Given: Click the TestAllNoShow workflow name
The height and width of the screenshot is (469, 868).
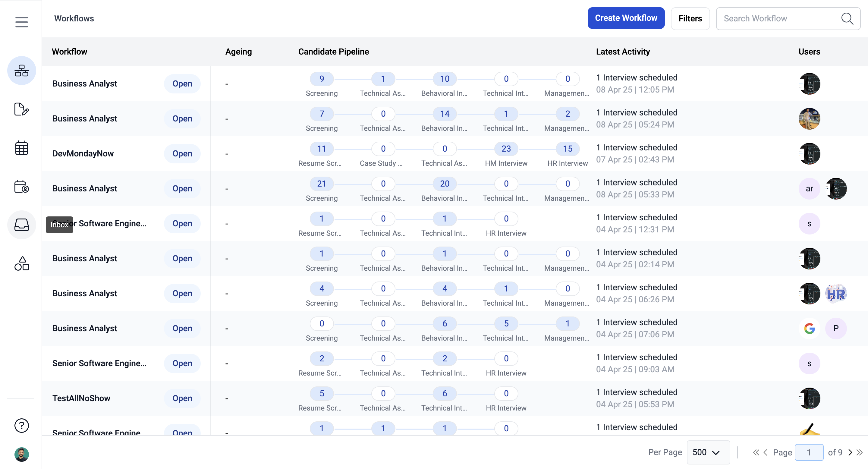Looking at the screenshot, I should pos(81,398).
